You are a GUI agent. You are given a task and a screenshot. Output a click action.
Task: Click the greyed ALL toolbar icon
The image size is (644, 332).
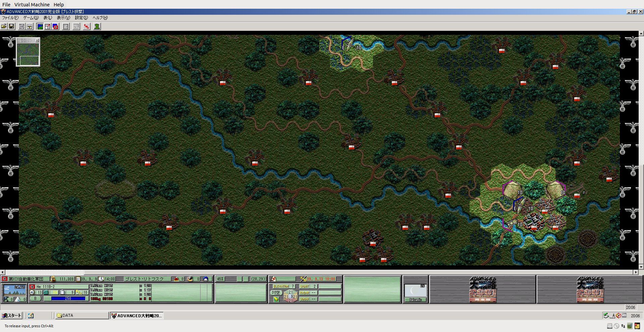[76, 26]
